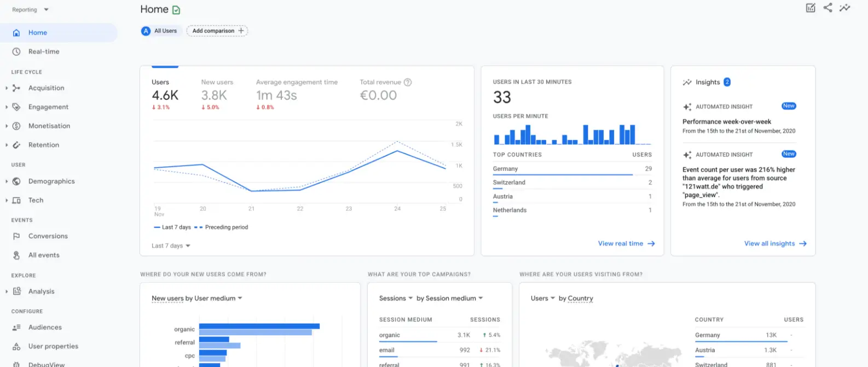This screenshot has height=367, width=868.
Task: Click the Germany row in top countries
Action: [572, 169]
